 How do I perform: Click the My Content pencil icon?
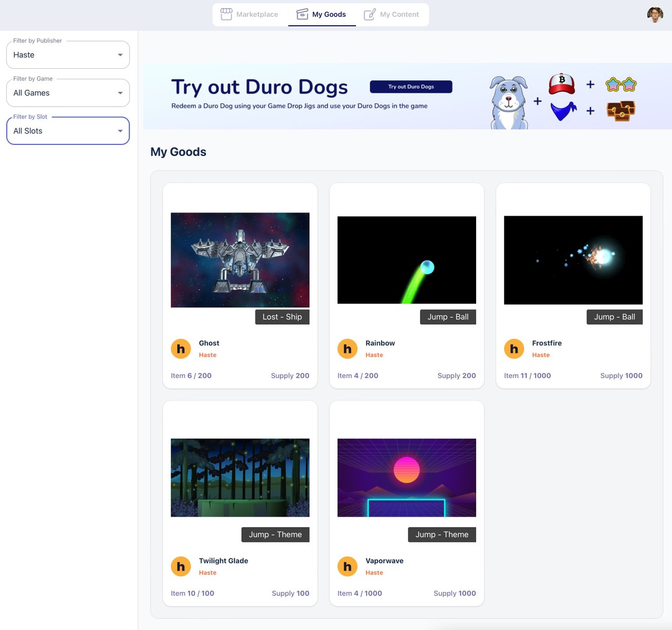click(370, 14)
